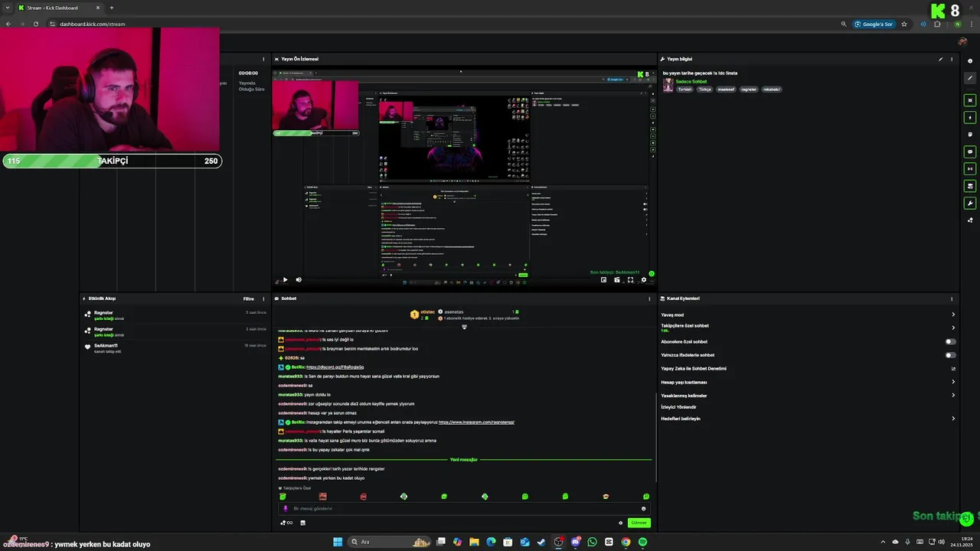Select the Stream - Kick Dashboard tab
980x551 pixels.
pos(59,8)
